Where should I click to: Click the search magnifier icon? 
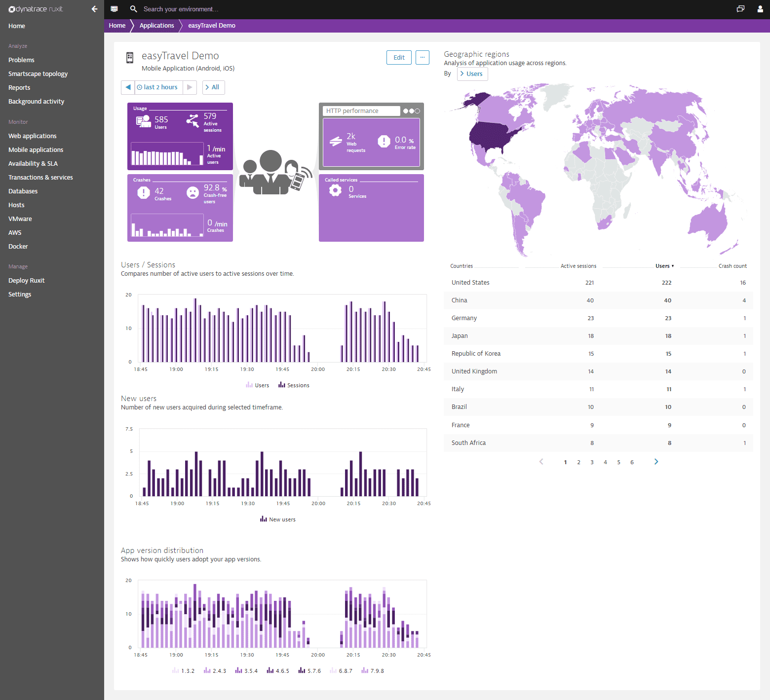click(x=133, y=9)
